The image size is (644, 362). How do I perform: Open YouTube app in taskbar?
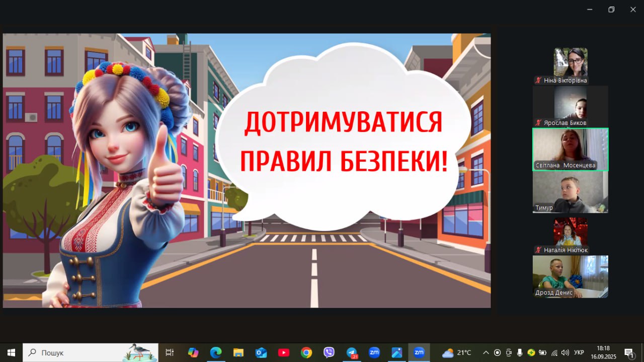click(283, 352)
